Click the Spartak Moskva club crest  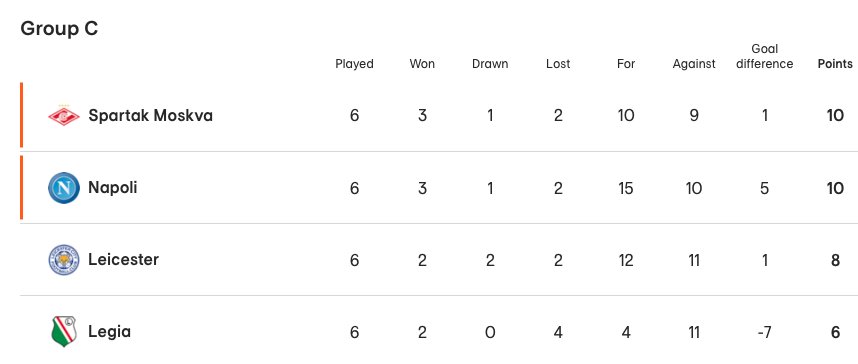pyautogui.click(x=63, y=115)
